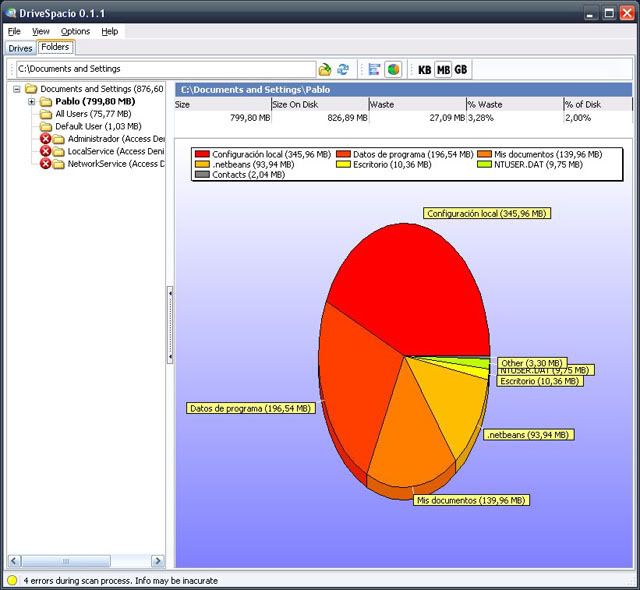Collapse the Documents and Settings root node

click(18, 89)
